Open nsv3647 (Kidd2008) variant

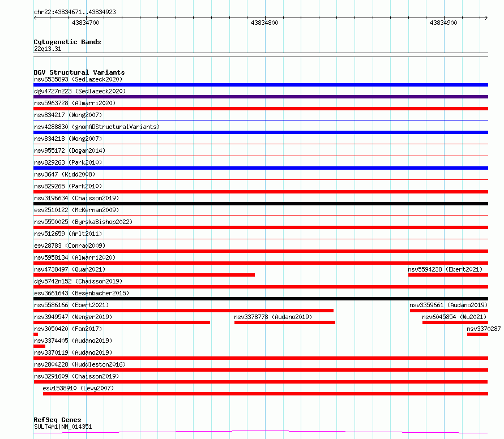(65, 174)
